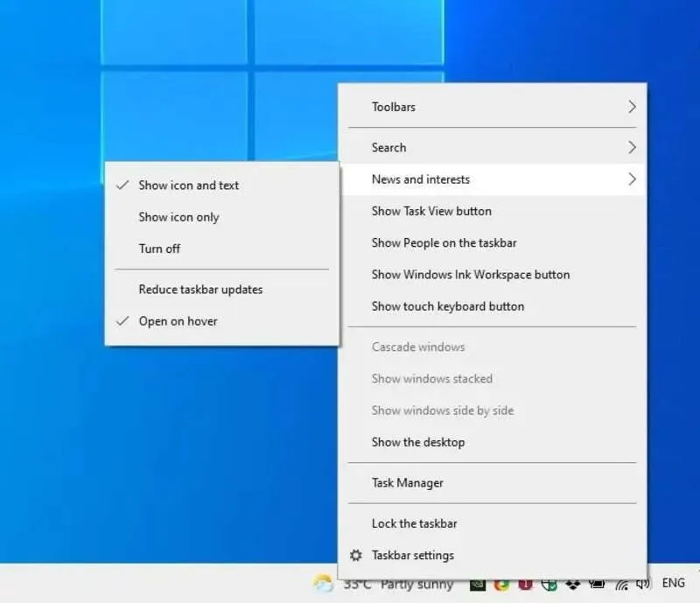The image size is (700, 603).
Task: Switch language using the ENG indicator
Action: tap(674, 583)
